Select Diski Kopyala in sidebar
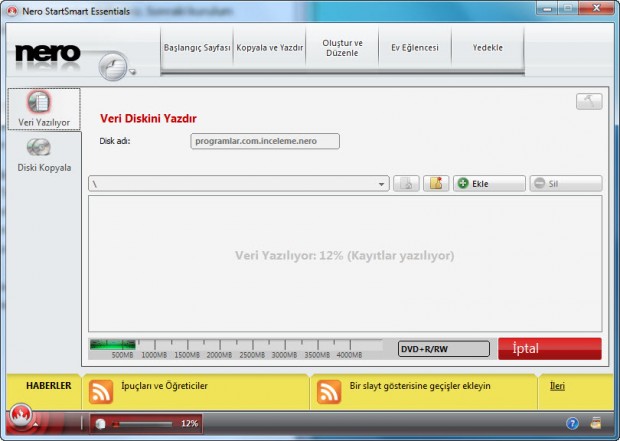 [x=44, y=155]
